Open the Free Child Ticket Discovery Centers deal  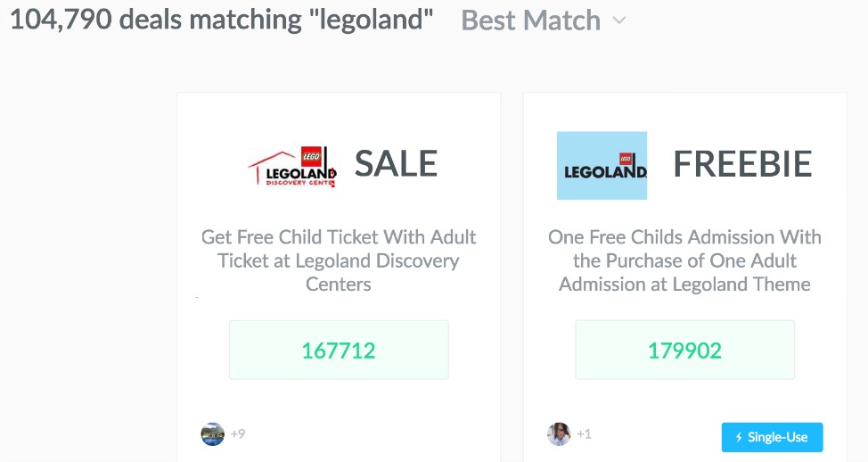(x=339, y=260)
